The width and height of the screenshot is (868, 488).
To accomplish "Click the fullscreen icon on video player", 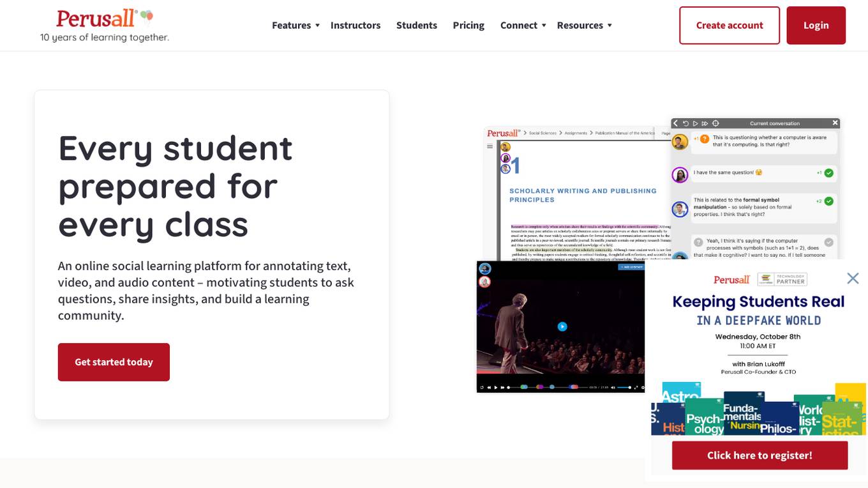I will click(x=636, y=388).
